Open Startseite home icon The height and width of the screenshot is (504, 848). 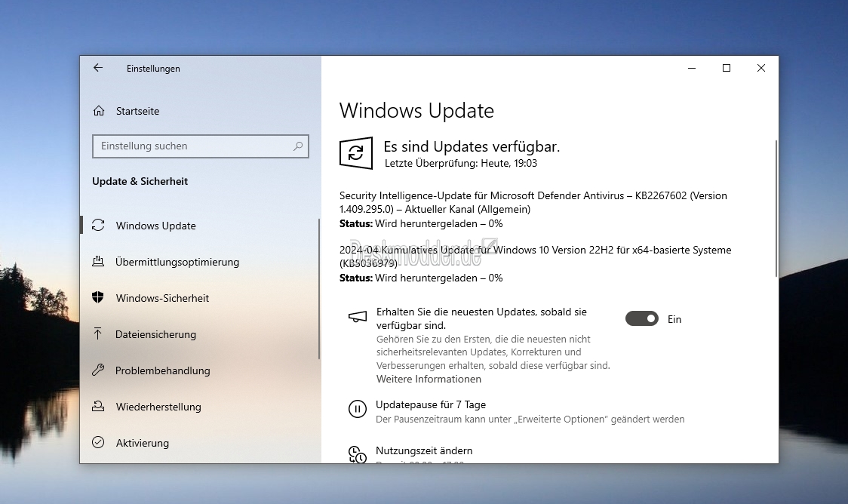pos(98,111)
